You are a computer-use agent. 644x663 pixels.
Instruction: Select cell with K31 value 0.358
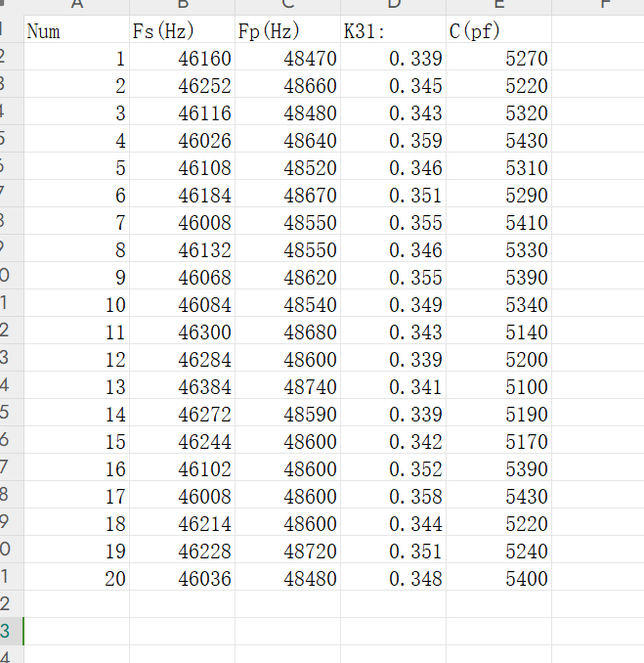(393, 497)
